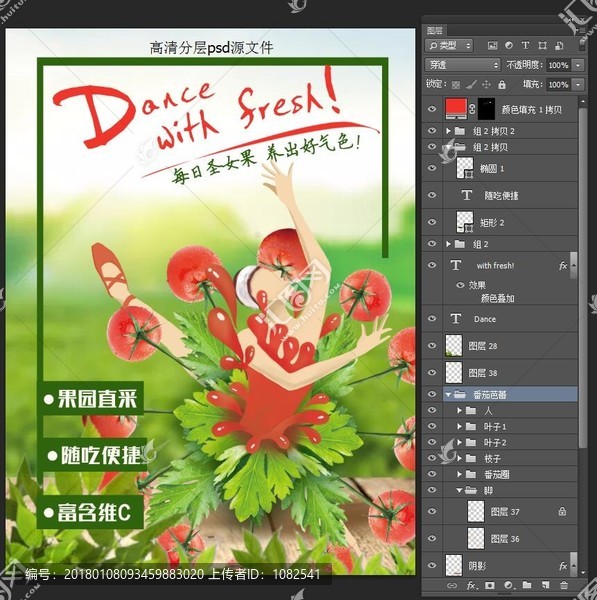Create new fill or adjustment layer icon
This screenshot has height=600, width=597.
[508, 585]
